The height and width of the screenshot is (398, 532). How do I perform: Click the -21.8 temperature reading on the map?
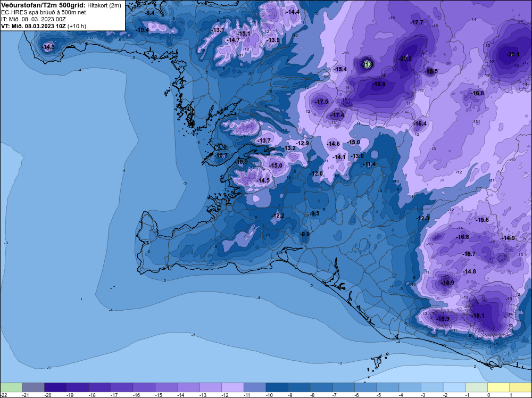point(367,64)
